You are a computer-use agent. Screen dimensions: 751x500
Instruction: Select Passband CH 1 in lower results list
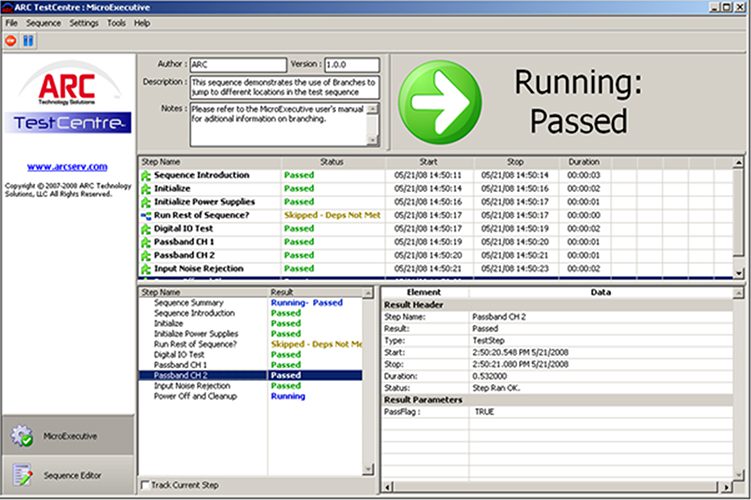pos(250,365)
